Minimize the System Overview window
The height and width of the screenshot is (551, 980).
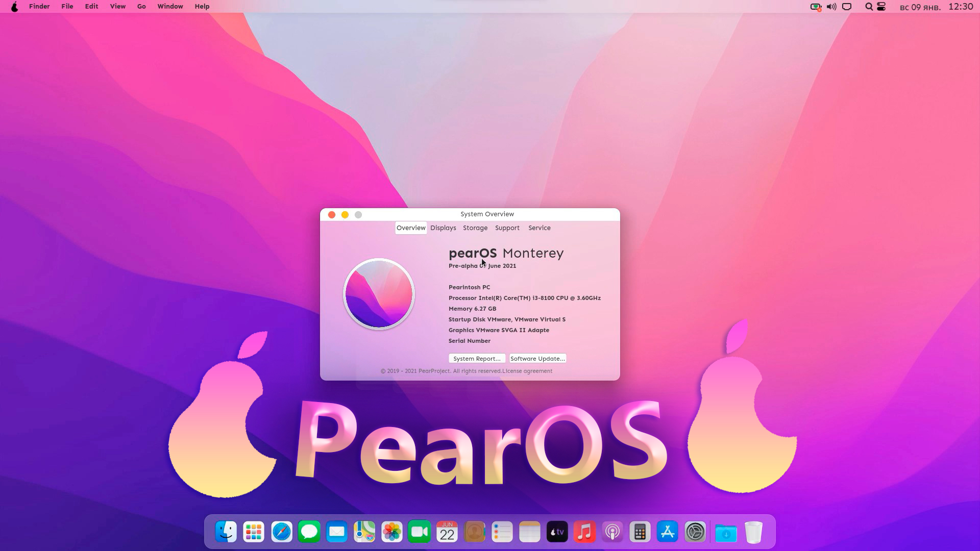(345, 215)
